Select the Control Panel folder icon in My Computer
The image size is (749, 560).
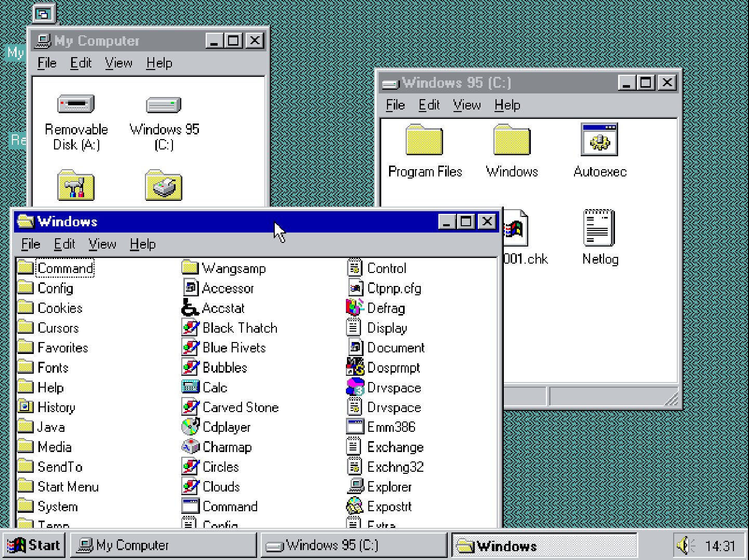[76, 185]
